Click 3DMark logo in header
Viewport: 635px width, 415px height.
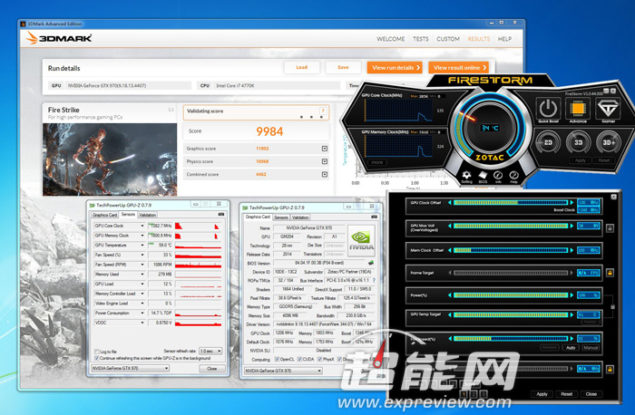pos(59,38)
